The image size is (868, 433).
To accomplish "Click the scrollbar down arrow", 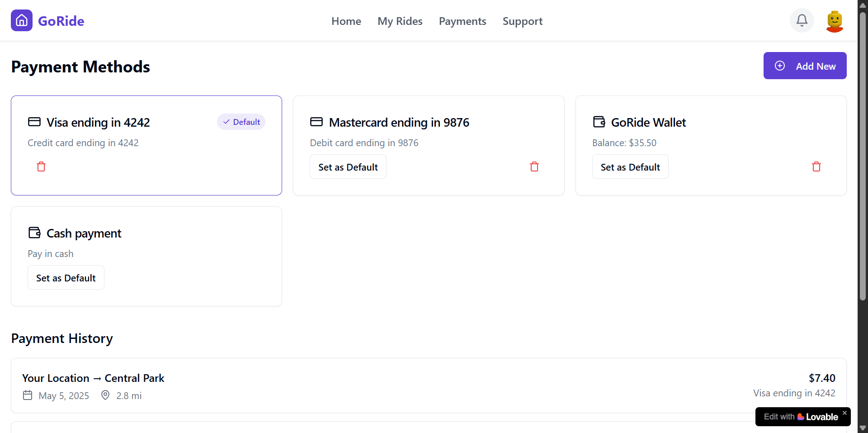I will tap(863, 428).
